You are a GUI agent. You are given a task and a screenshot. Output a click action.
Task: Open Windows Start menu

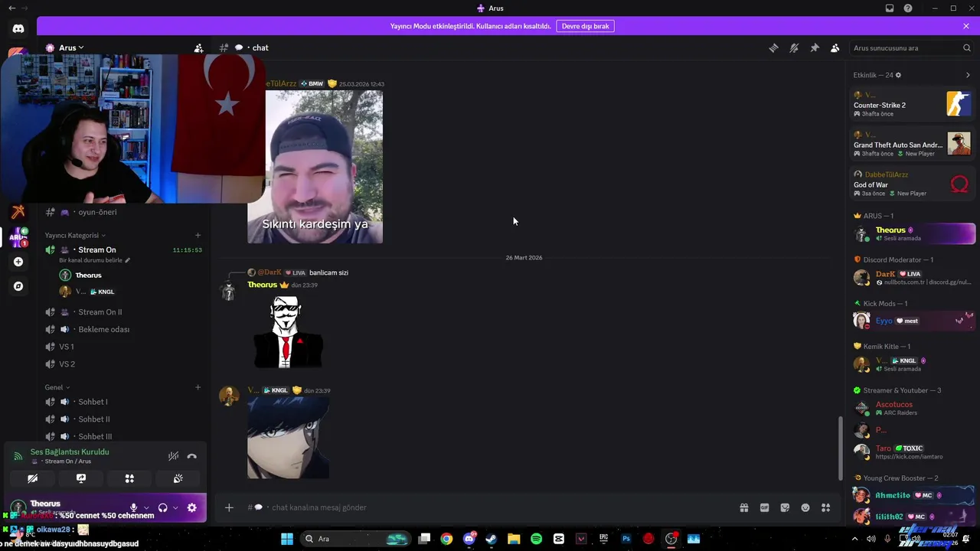click(x=287, y=539)
